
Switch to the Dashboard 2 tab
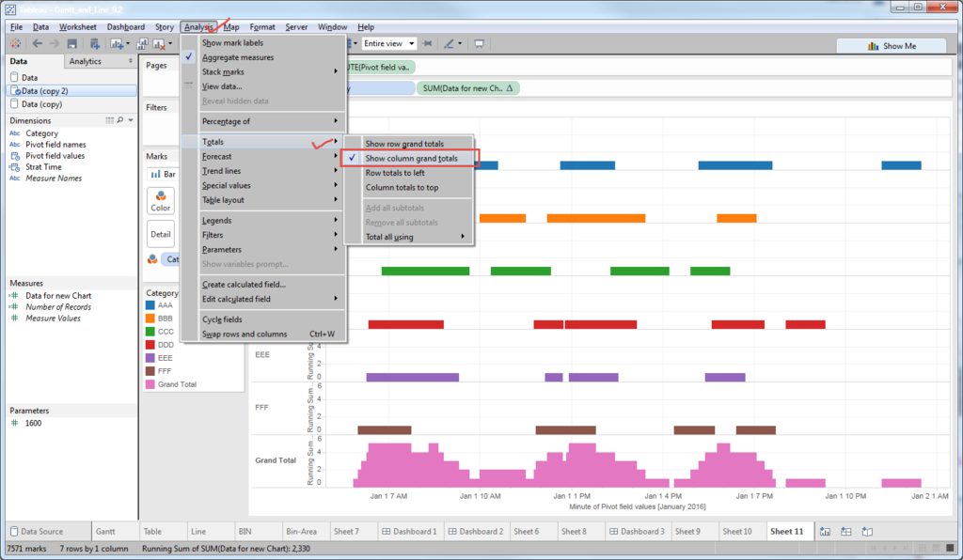(475, 531)
